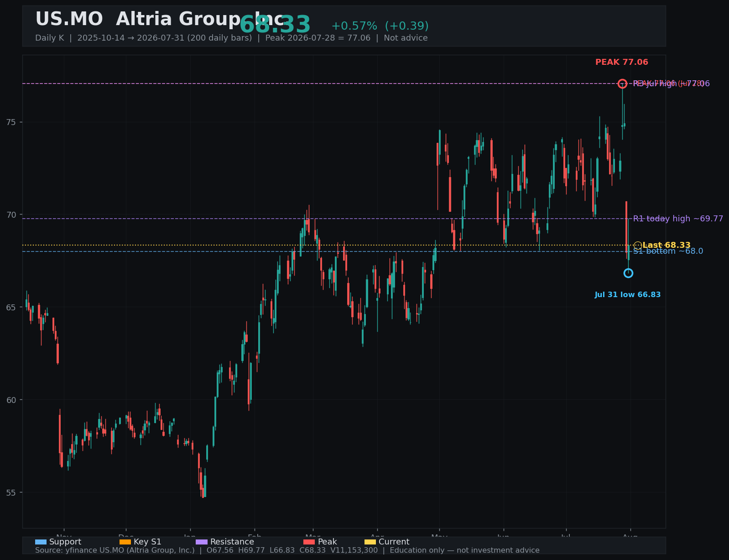Select the 'Support' legend label
The height and width of the screenshot is (560, 729).
(65, 542)
